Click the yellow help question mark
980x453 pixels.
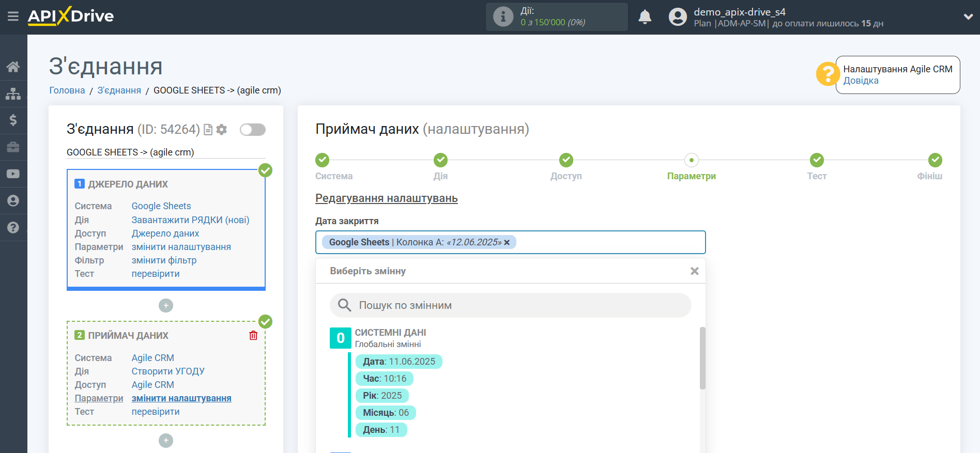tap(828, 74)
